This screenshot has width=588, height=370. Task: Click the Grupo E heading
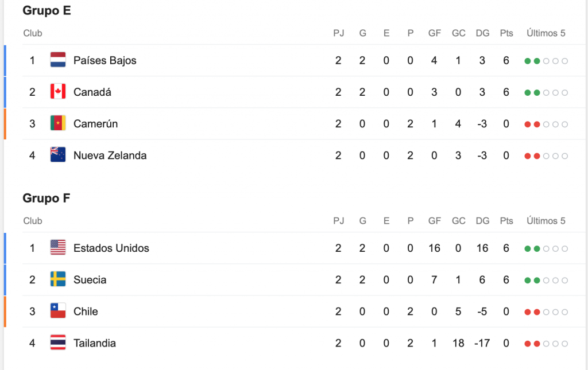(47, 10)
